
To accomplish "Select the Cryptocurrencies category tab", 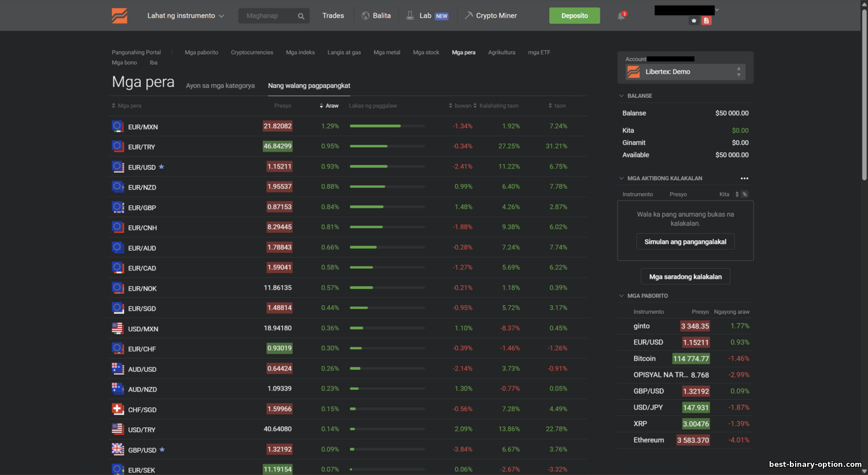I will pyautogui.click(x=252, y=53).
